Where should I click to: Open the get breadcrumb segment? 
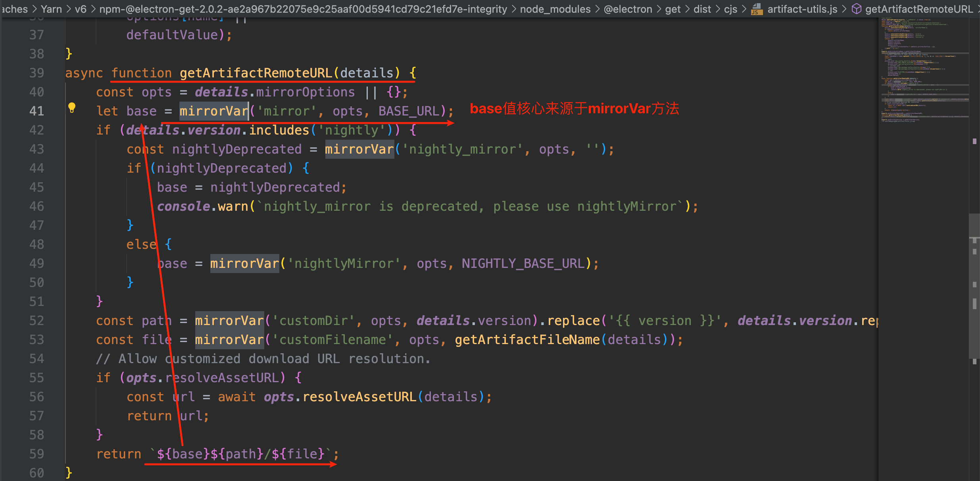pyautogui.click(x=673, y=9)
